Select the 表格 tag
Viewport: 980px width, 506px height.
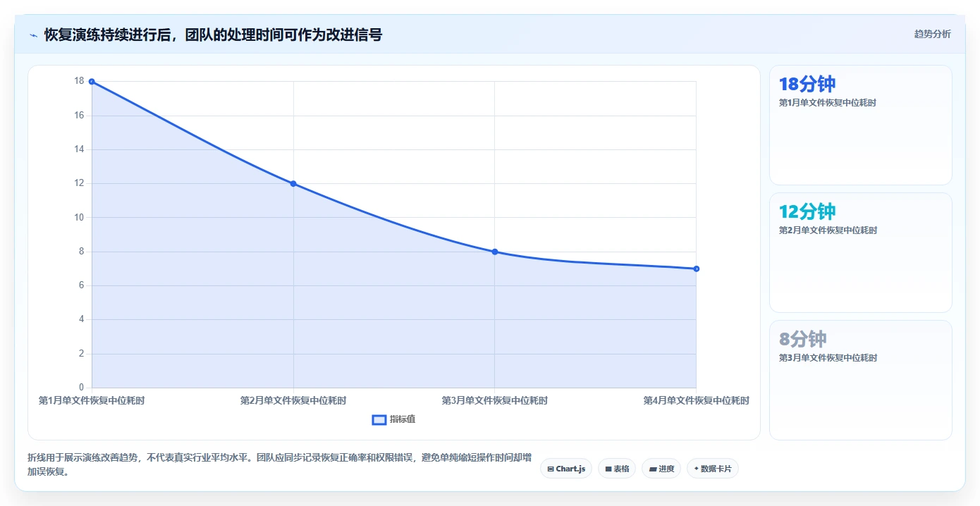pos(617,469)
